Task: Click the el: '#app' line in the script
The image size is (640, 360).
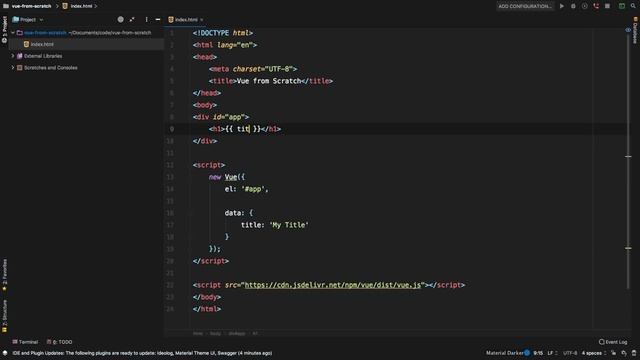Action: 247,189
